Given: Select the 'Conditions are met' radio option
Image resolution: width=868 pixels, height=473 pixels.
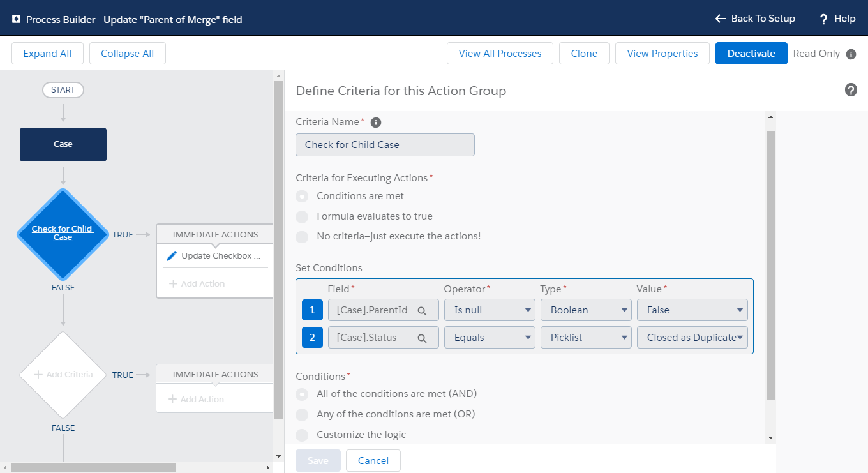Looking at the screenshot, I should click(302, 196).
